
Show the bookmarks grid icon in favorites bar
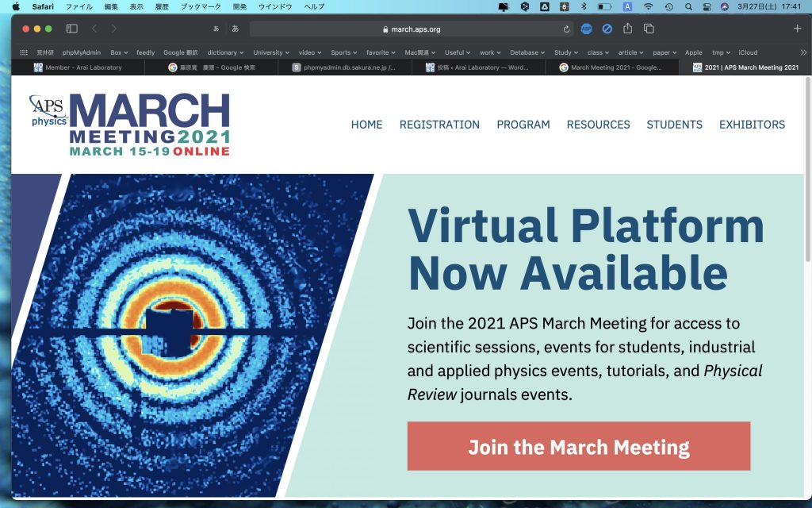(x=24, y=52)
